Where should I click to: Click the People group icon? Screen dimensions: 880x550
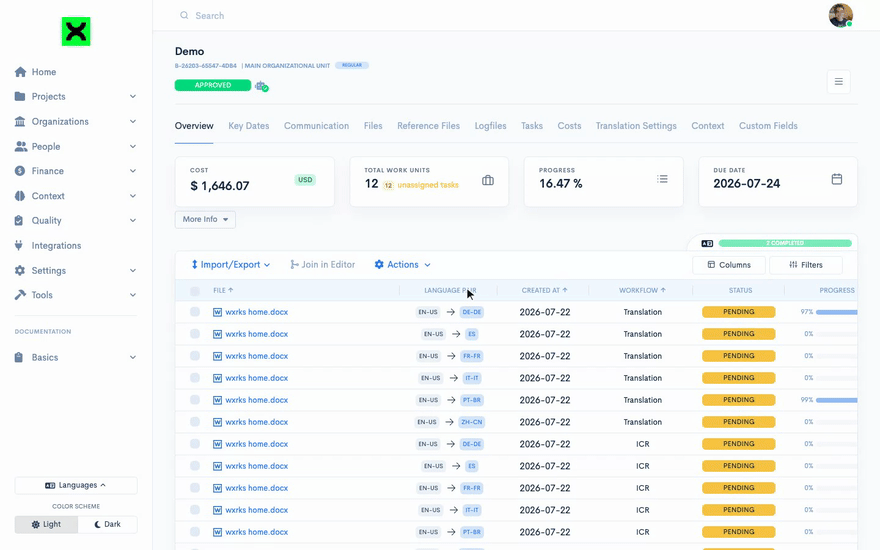pyautogui.click(x=20, y=146)
